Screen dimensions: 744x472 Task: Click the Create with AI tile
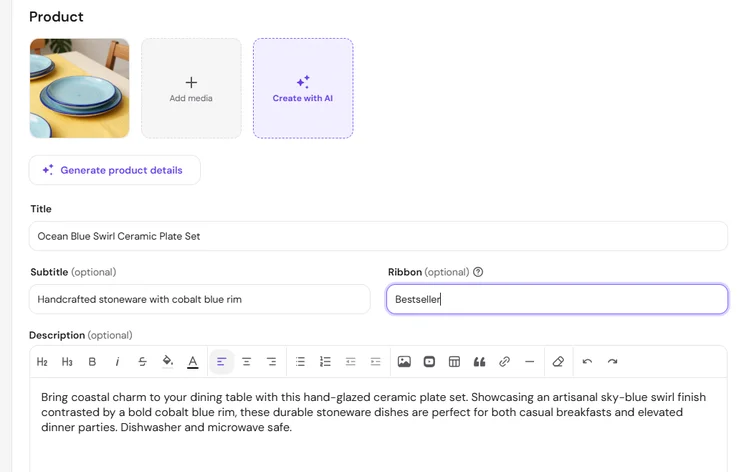click(303, 88)
